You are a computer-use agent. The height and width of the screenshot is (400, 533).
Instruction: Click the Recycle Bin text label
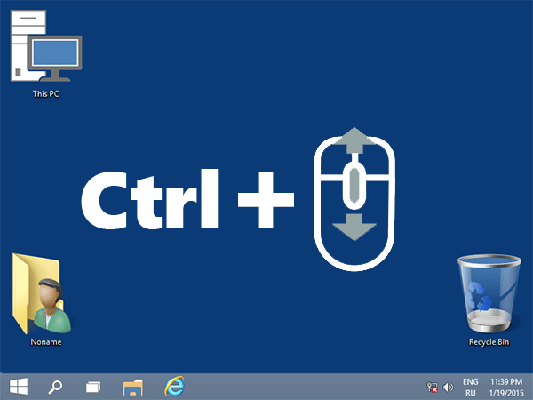coord(489,342)
